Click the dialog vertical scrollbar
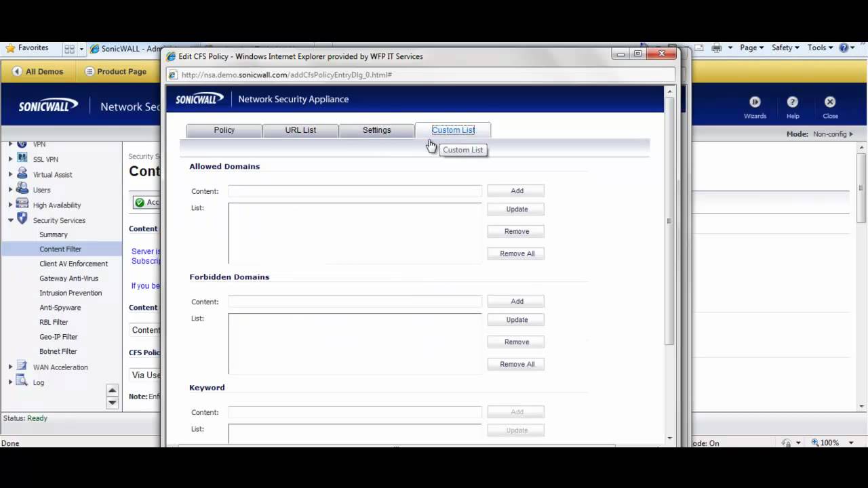868x488 pixels. pyautogui.click(x=669, y=220)
